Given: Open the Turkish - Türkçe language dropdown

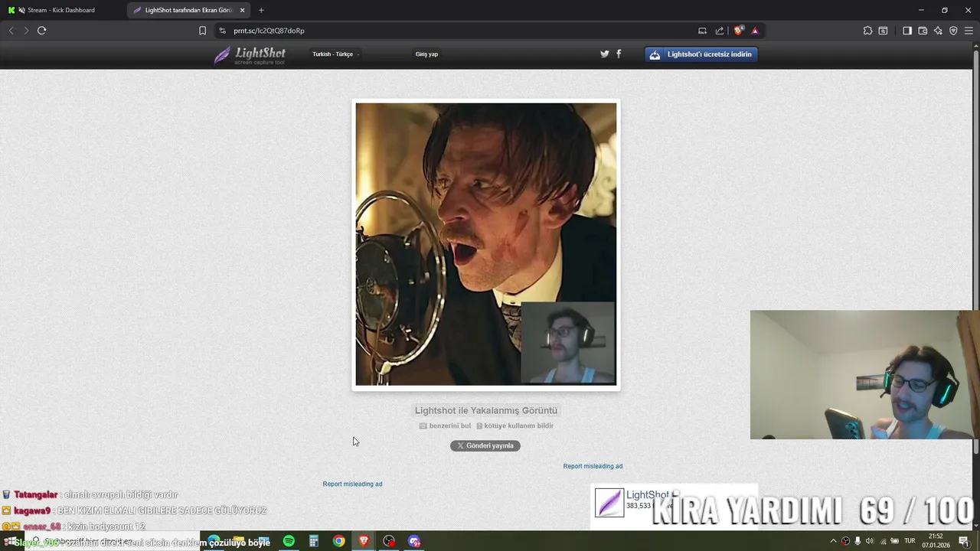Looking at the screenshot, I should pyautogui.click(x=335, y=54).
